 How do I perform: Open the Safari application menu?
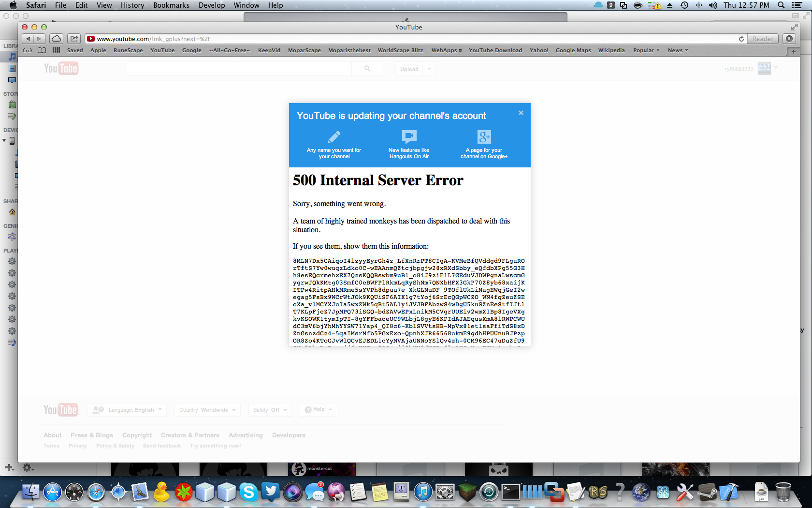36,5
